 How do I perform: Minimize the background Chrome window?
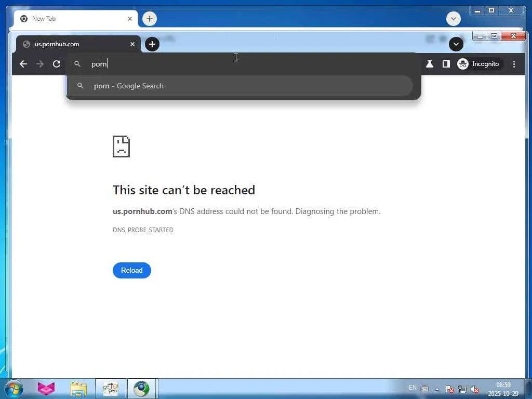pos(478,11)
